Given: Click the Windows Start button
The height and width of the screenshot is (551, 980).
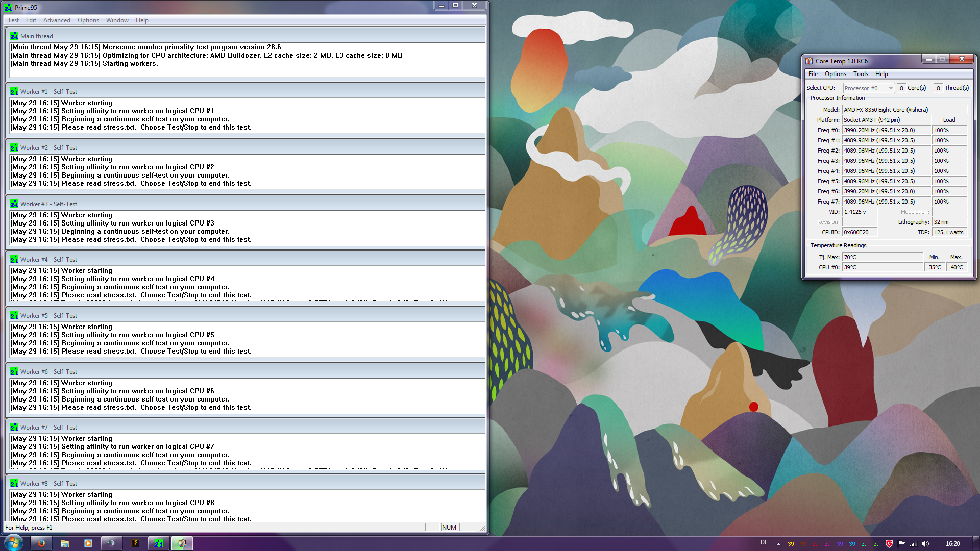Looking at the screenshot, I should 13,543.
